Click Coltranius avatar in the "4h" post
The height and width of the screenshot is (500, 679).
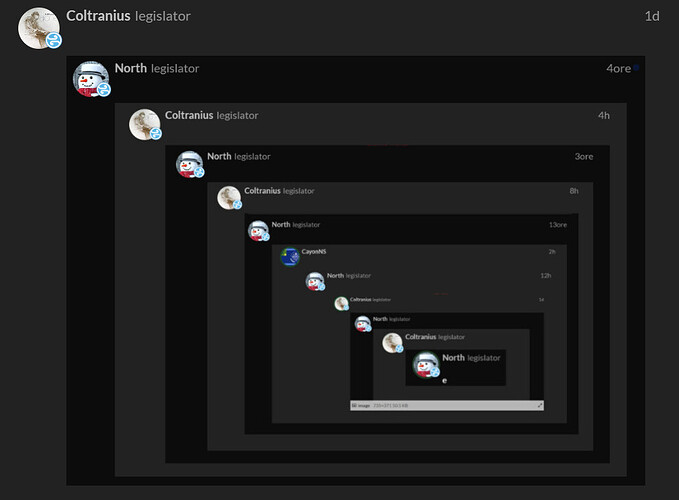[144, 125]
